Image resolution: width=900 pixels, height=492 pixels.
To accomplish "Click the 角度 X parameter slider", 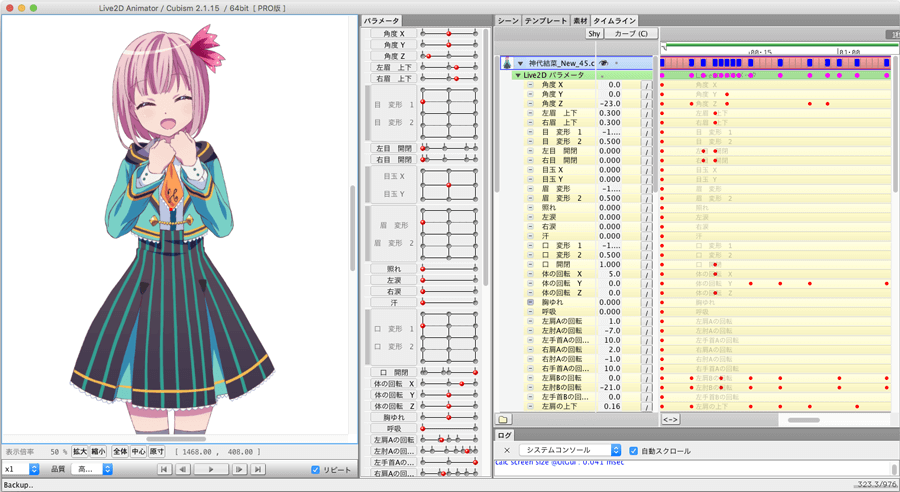I will pos(449,34).
